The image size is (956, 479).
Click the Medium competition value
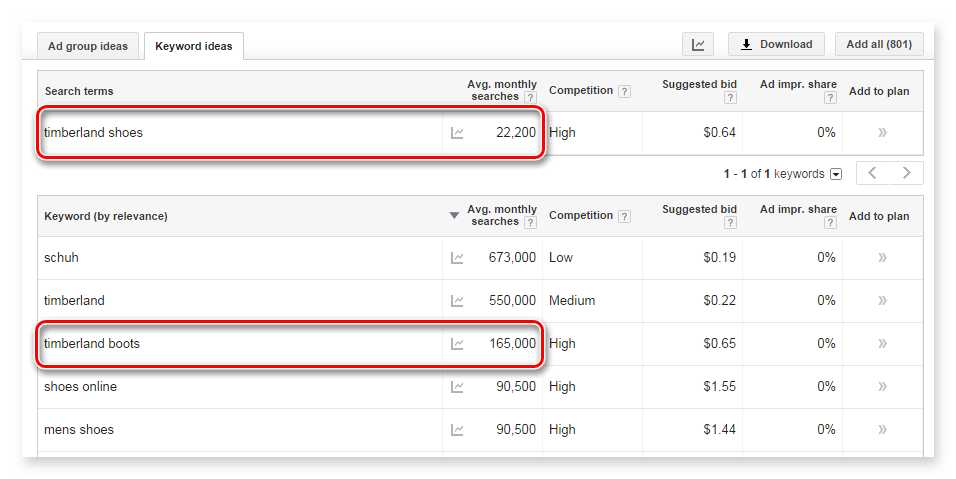pos(572,301)
